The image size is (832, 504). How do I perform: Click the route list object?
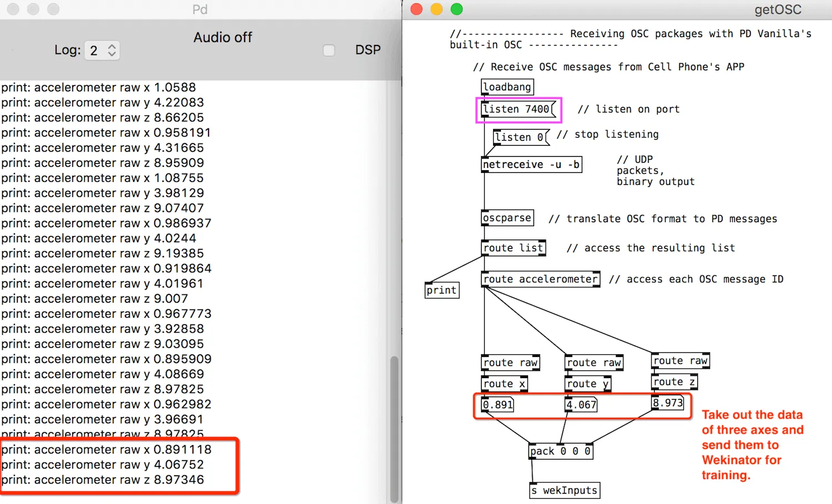tap(513, 248)
